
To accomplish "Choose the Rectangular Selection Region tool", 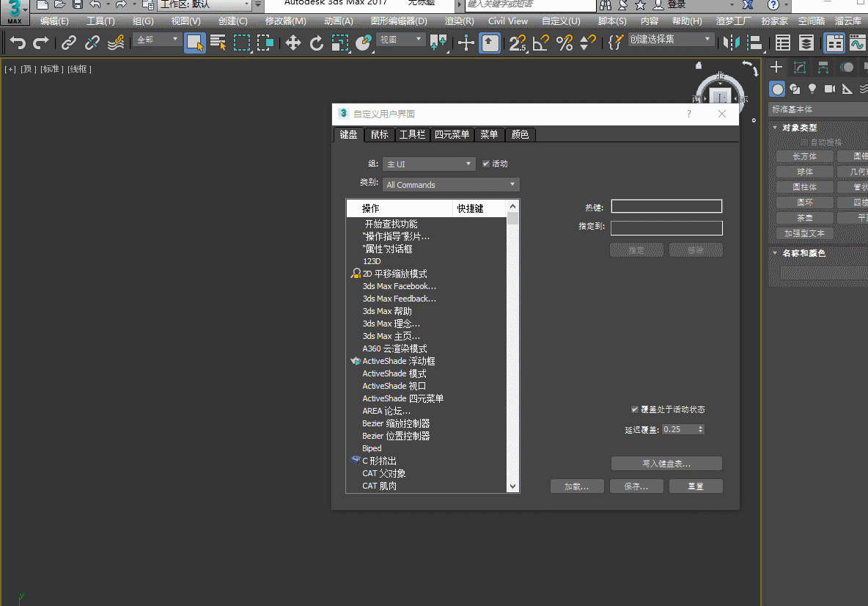I will [242, 43].
